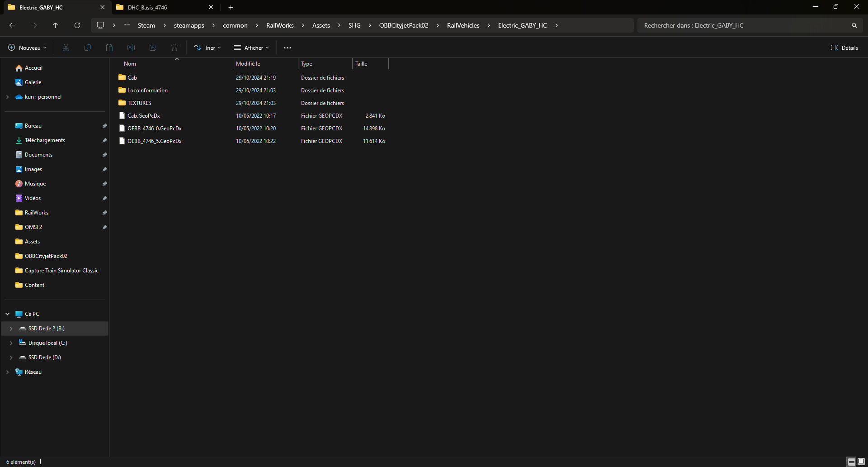Click the Cut scissors icon

click(66, 48)
